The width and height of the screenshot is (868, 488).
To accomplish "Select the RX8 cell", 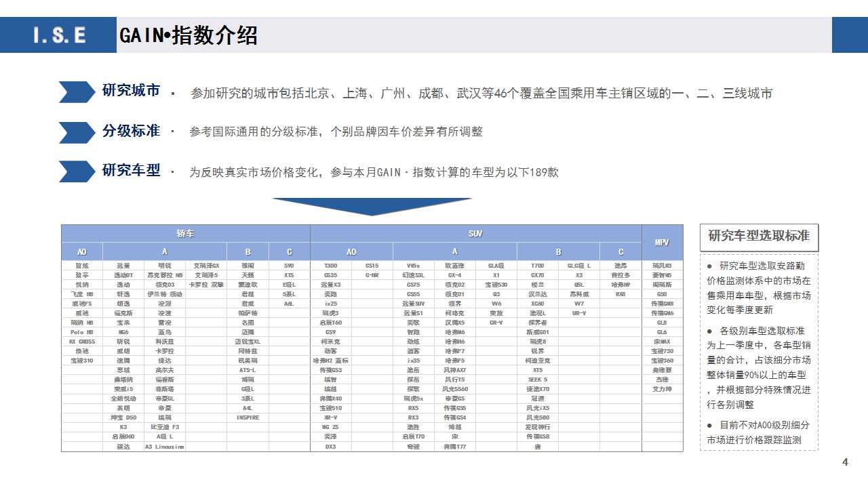I will click(620, 294).
